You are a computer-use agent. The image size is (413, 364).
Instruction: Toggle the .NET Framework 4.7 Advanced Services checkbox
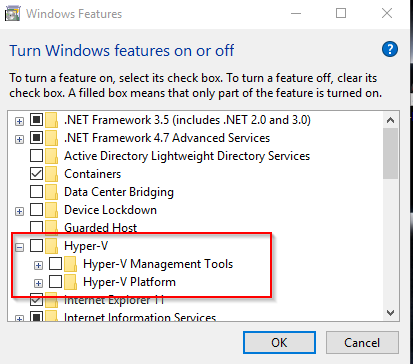(36, 137)
